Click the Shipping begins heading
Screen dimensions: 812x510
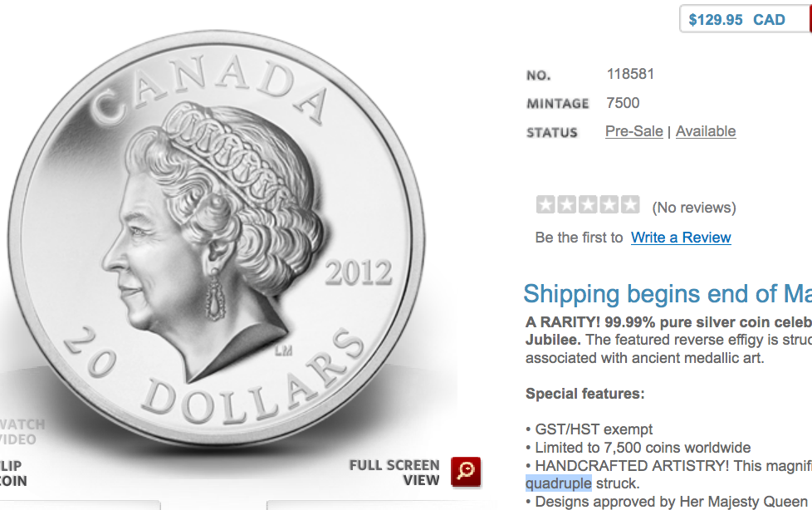point(667,294)
